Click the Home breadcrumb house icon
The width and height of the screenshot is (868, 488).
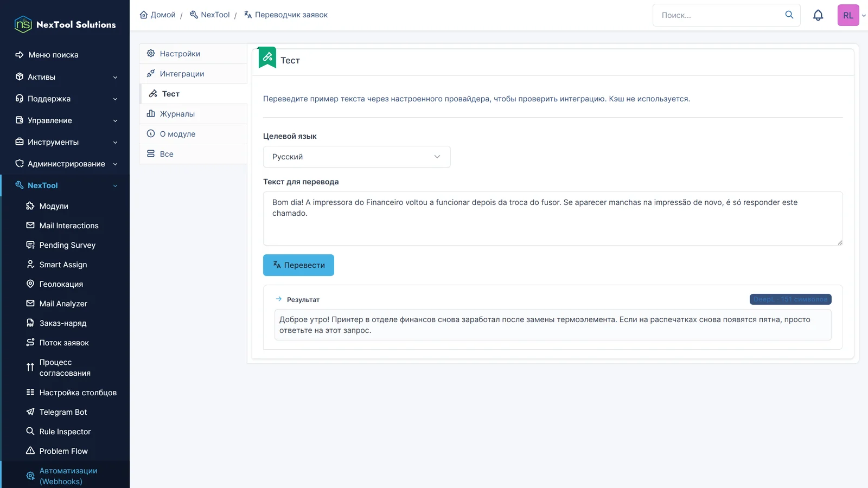144,15
